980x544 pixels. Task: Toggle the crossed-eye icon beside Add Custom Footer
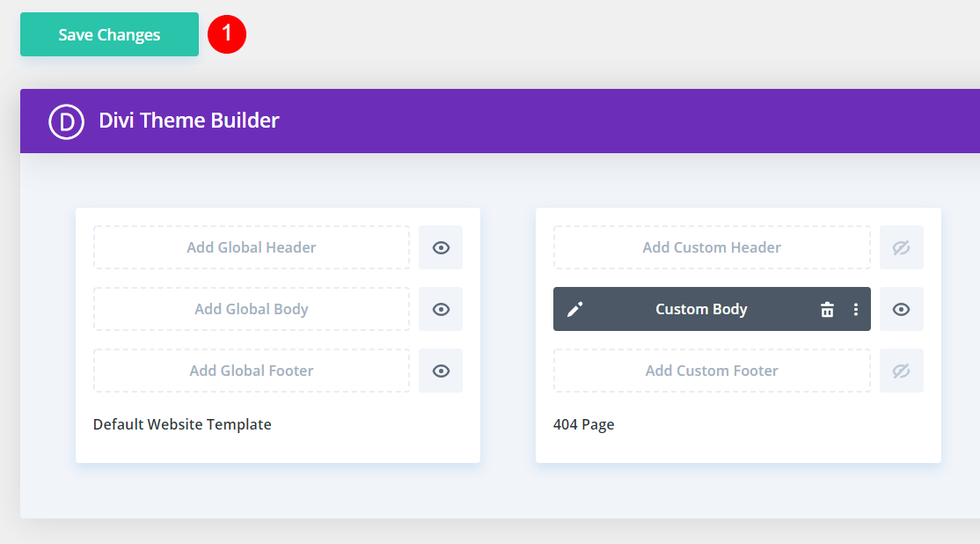(x=901, y=371)
